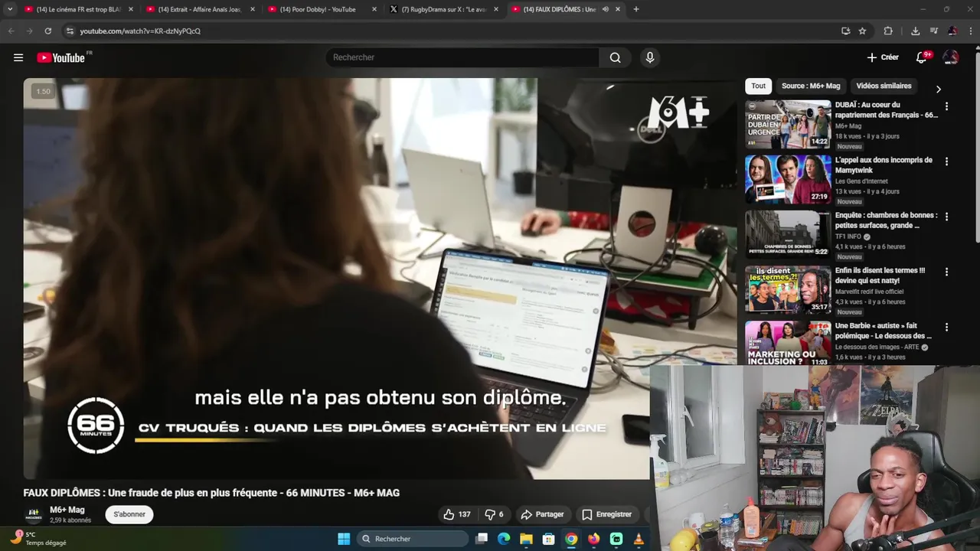Screen dimensions: 980x551
Task: Launch Microsoft Edge from the taskbar
Action: click(x=504, y=539)
